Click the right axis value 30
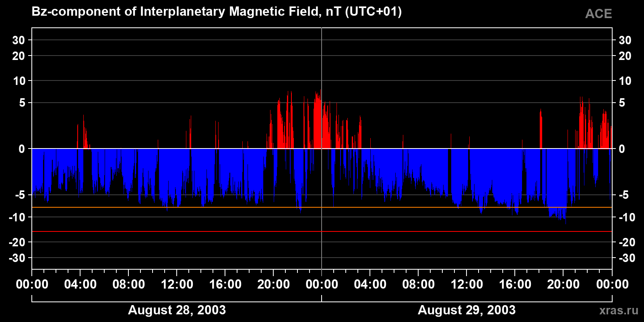The image size is (644, 322). click(x=625, y=40)
